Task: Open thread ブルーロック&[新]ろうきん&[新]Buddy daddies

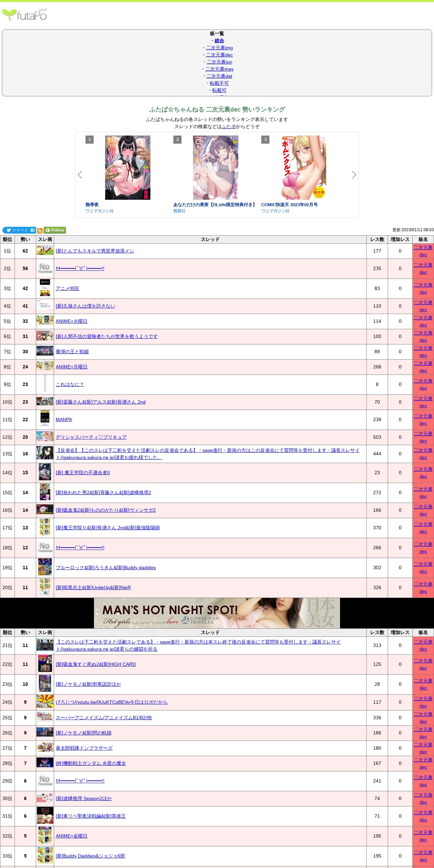Action: click(x=106, y=568)
